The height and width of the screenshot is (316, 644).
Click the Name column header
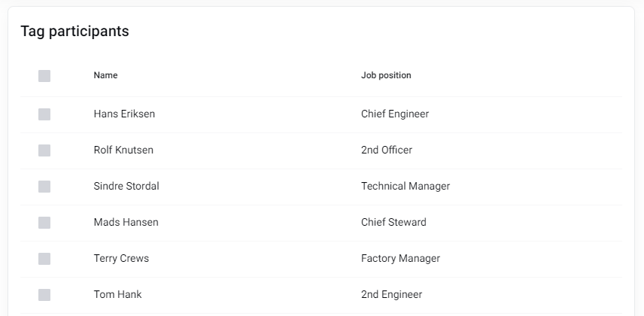point(105,75)
